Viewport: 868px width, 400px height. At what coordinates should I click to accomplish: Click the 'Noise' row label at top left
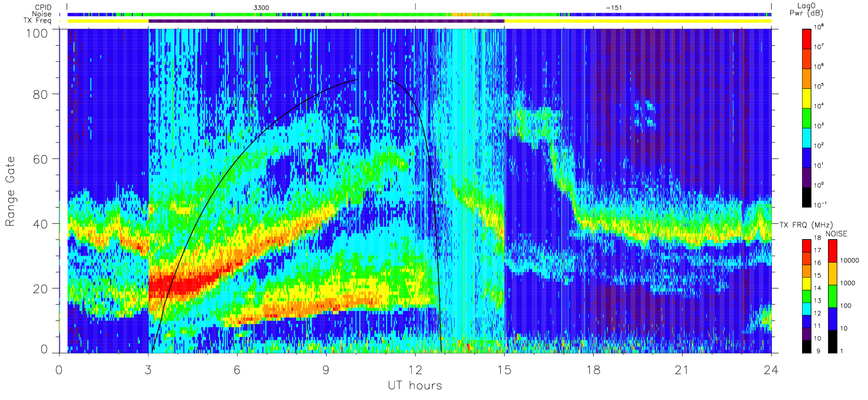tap(41, 14)
